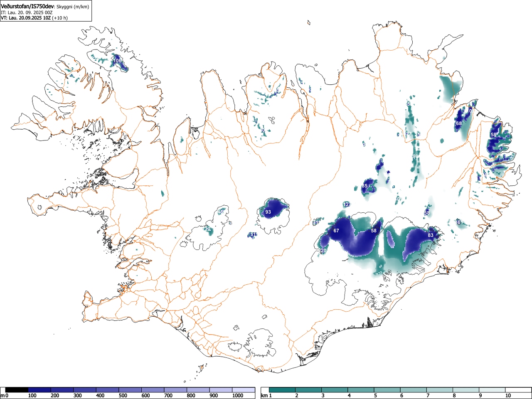Click the 'm' unit label of the legend

(2, 396)
